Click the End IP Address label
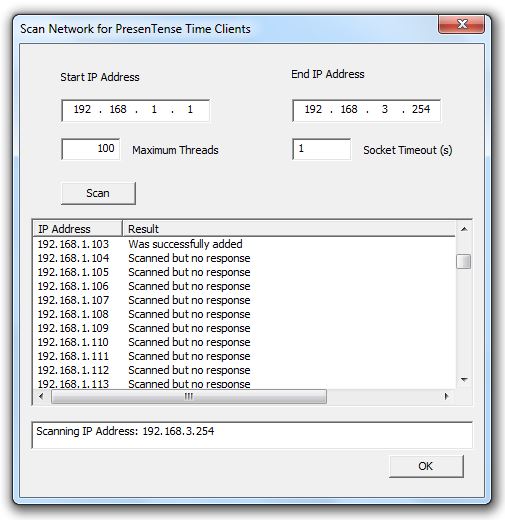 click(328, 74)
